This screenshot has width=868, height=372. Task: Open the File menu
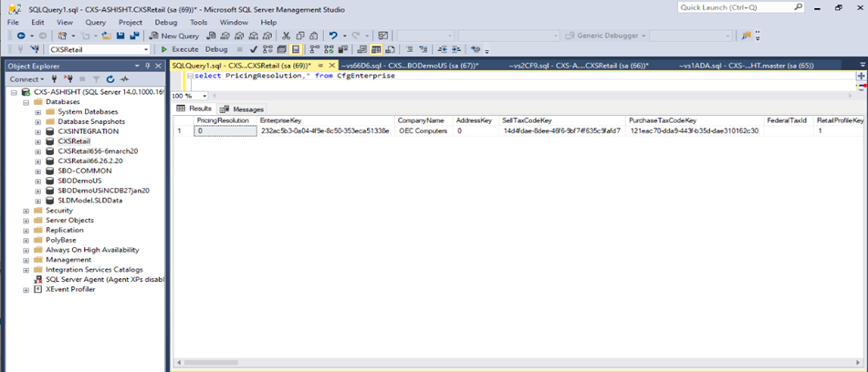14,22
